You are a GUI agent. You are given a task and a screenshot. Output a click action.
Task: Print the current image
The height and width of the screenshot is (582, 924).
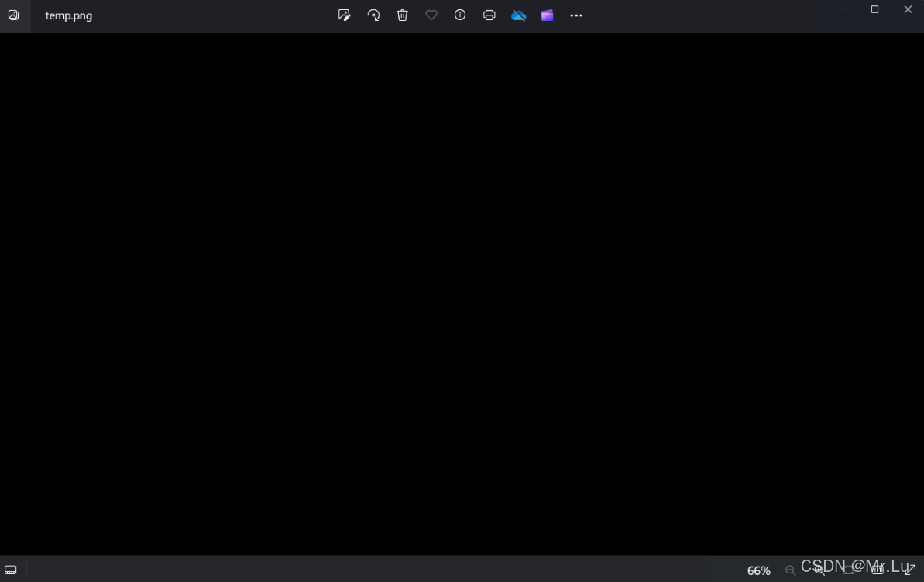489,15
